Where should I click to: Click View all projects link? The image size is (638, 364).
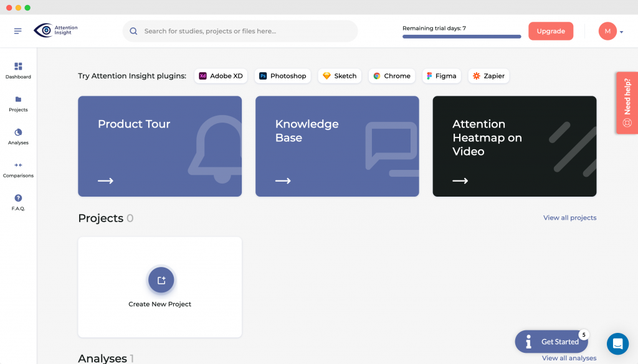click(x=569, y=218)
